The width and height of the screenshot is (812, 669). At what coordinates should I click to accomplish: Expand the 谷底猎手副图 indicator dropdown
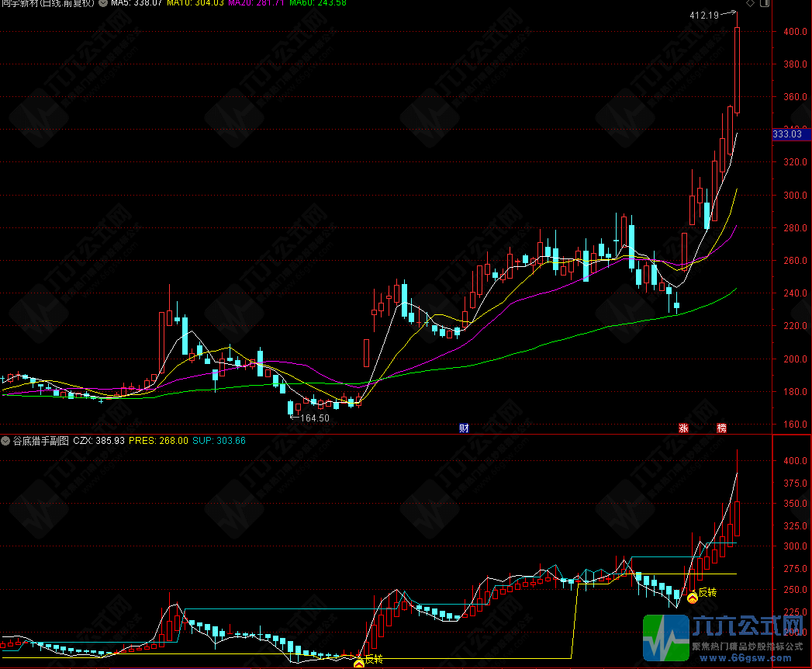pos(5,441)
